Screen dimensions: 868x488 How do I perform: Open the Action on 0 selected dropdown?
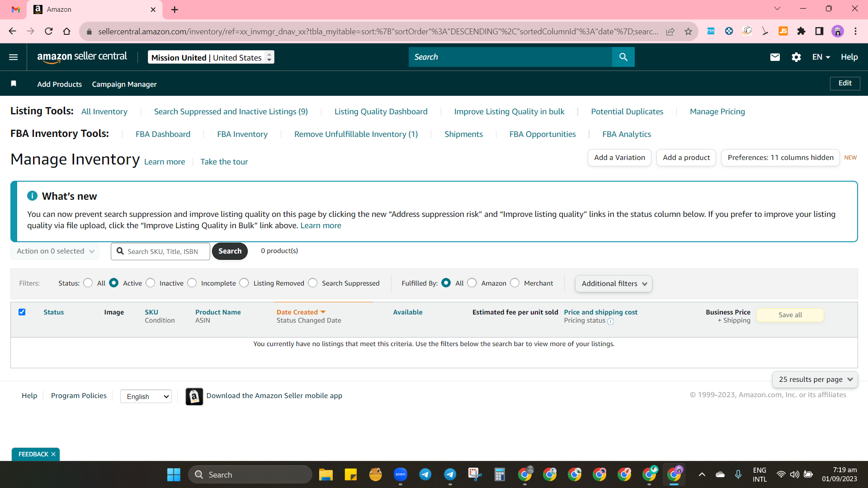tap(55, 251)
